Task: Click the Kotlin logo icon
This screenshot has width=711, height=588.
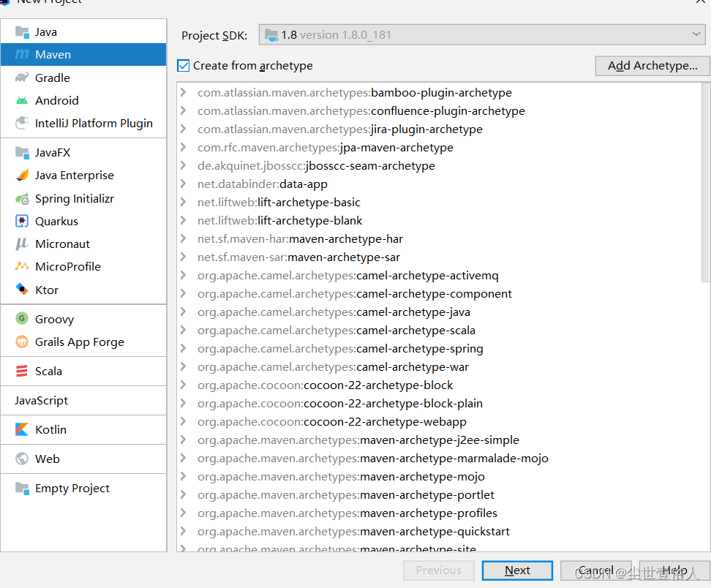Action: point(22,429)
